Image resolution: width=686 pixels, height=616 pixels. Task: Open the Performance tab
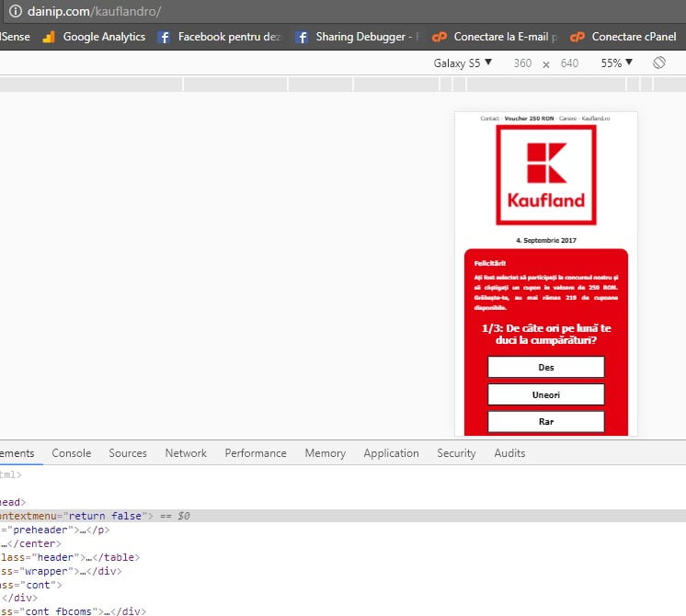[256, 453]
